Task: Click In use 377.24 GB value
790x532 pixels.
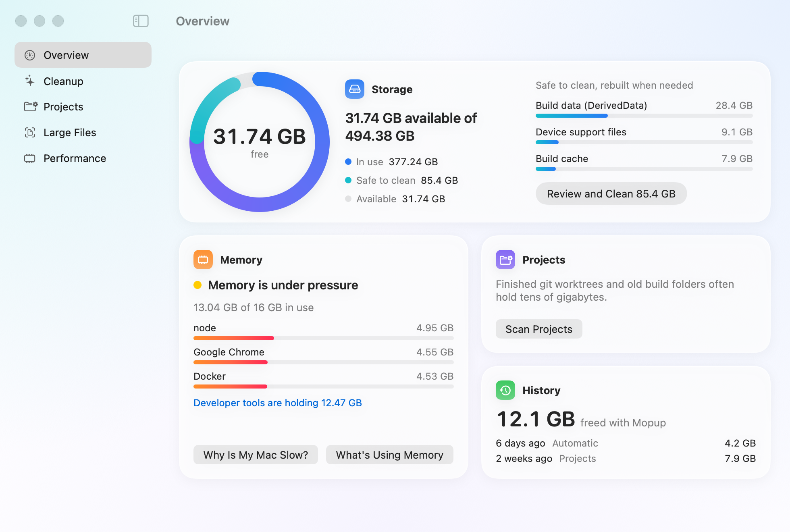Action: 413,162
